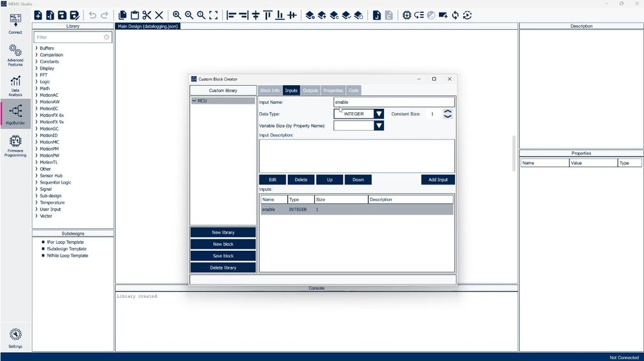This screenshot has width=644, height=361.
Task: Expand the Sensor Hub category
Action: [x=36, y=175]
